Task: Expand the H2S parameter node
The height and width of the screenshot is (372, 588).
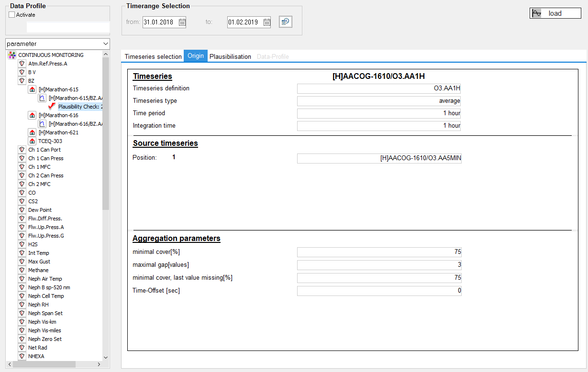Action: click(x=22, y=244)
